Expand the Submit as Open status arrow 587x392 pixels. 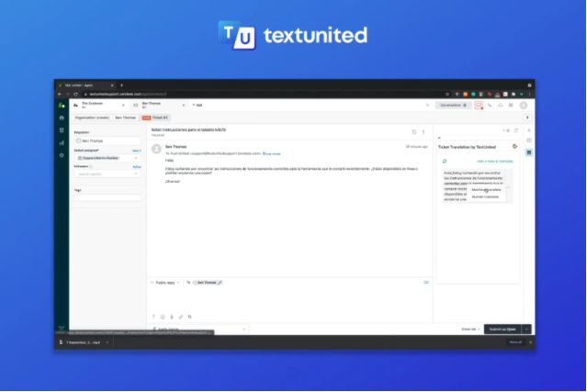526,330
